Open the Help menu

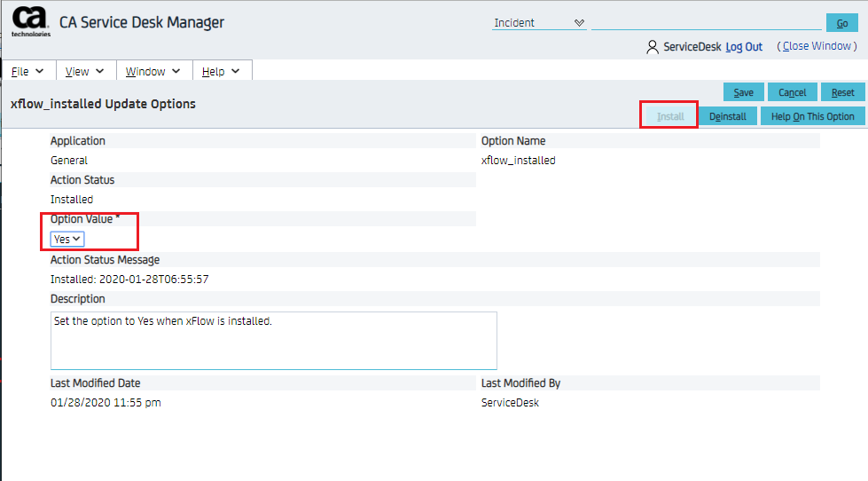[221, 72]
